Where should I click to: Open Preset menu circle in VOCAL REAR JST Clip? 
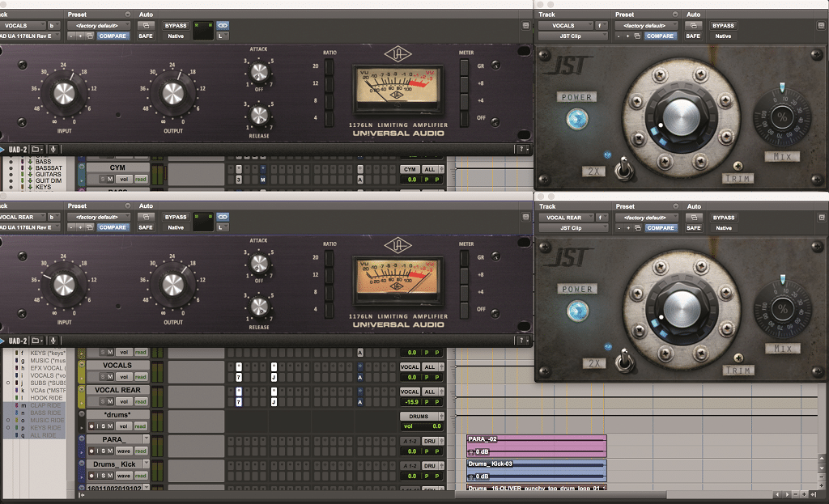coord(676,206)
